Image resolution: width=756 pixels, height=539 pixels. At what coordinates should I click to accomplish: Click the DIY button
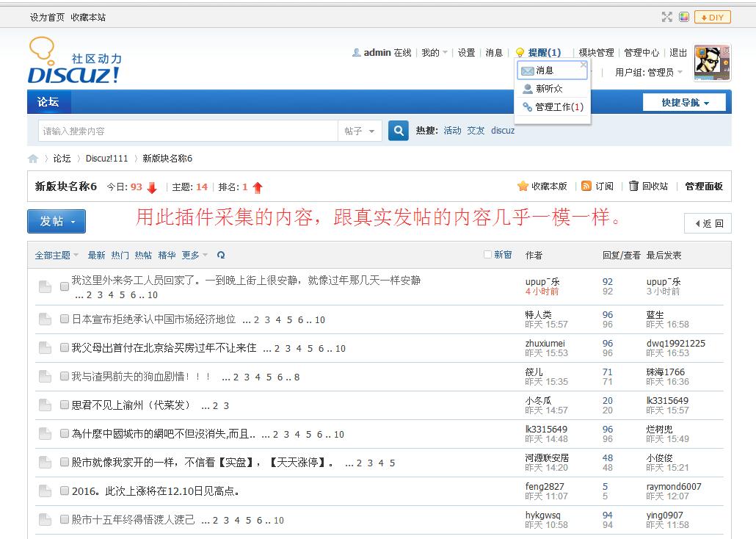click(713, 18)
